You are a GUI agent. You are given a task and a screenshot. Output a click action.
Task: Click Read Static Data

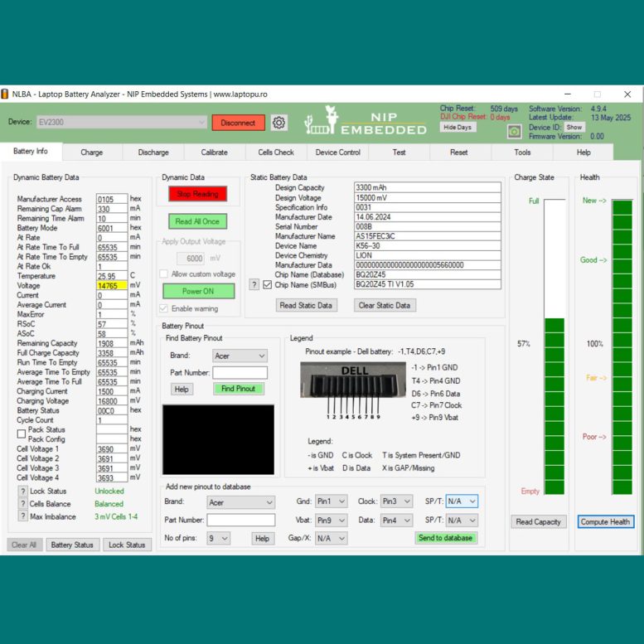[306, 305]
